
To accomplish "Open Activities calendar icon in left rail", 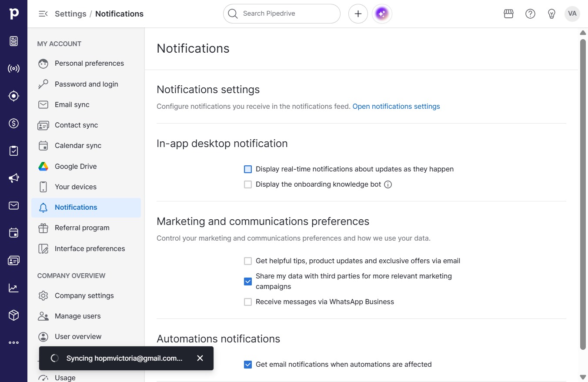I will pyautogui.click(x=14, y=233).
